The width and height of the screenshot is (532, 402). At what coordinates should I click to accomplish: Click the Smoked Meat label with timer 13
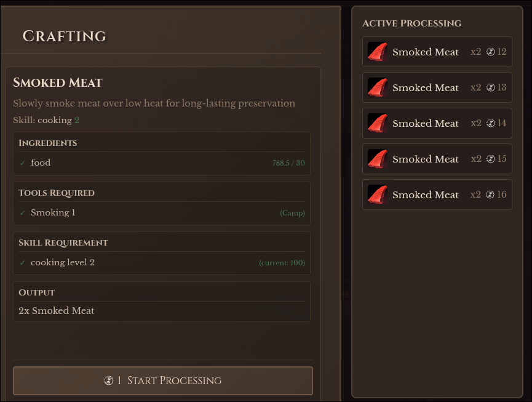pyautogui.click(x=426, y=87)
